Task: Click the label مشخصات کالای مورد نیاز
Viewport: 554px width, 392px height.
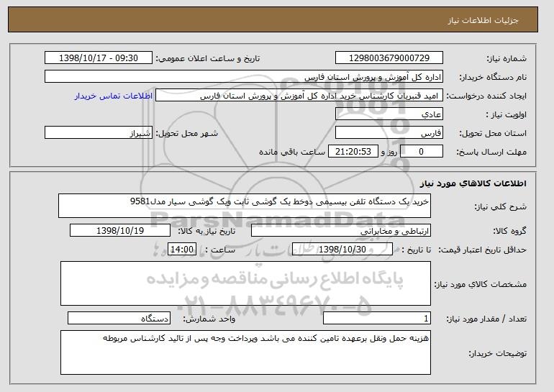Action: point(481,284)
